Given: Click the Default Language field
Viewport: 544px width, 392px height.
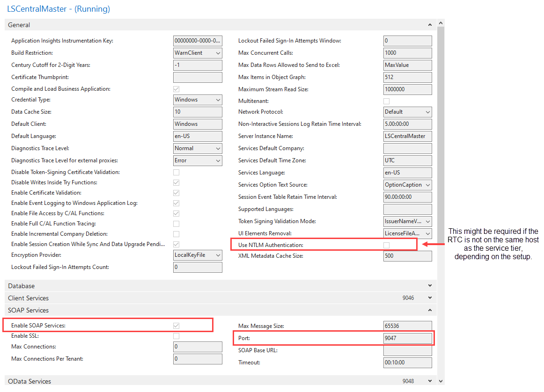Looking at the screenshot, I should (x=198, y=136).
